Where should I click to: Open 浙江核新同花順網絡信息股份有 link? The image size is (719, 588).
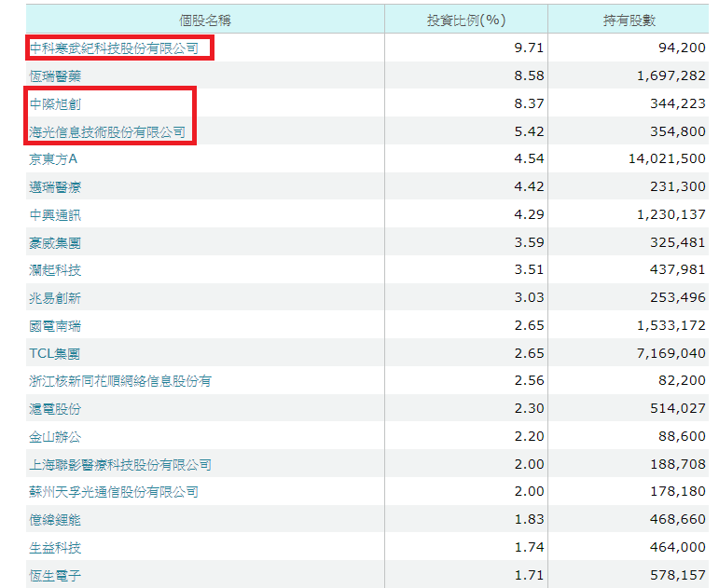[120, 381]
